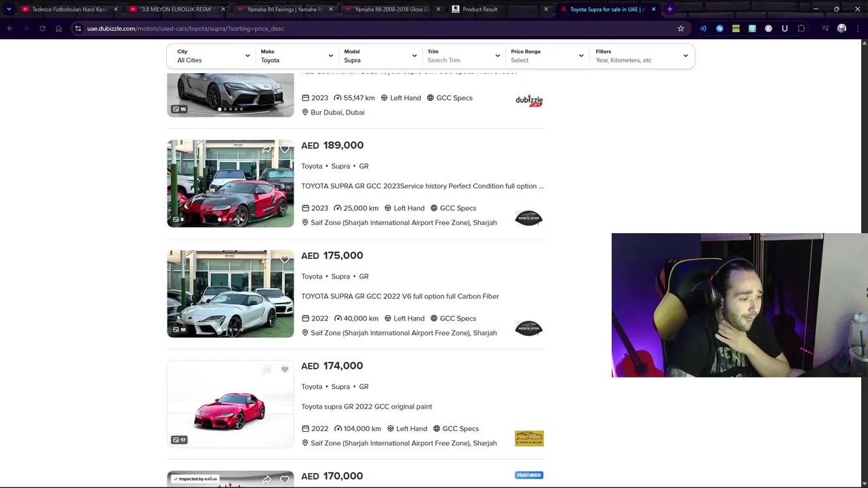This screenshot has width=868, height=488.
Task: Open the white Supra photo
Action: 231,293
